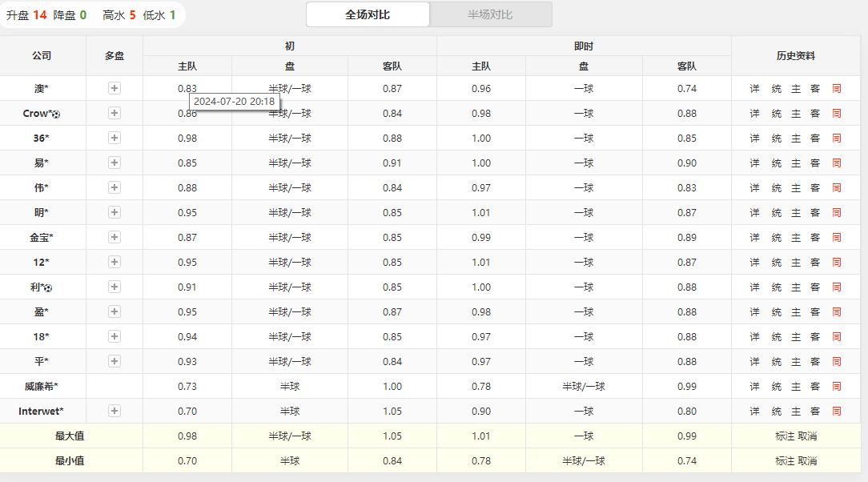
Task: Expand the plus icon in Interwet* row
Action: [x=115, y=411]
